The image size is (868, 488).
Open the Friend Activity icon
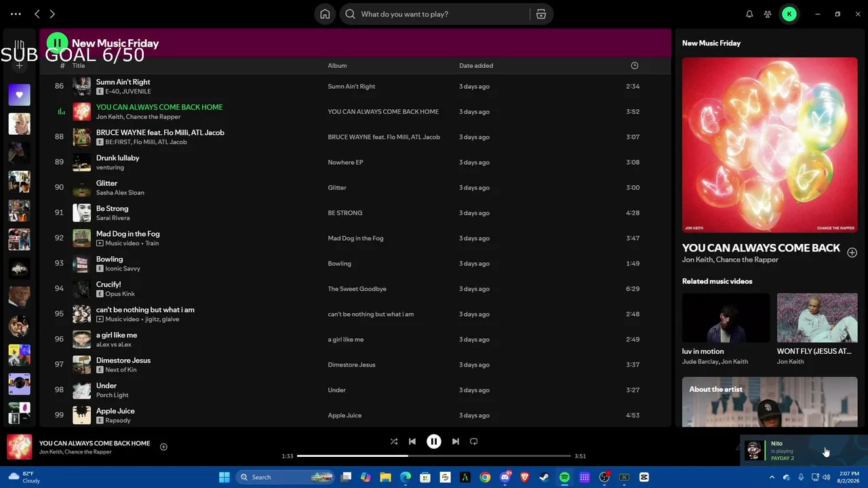768,14
